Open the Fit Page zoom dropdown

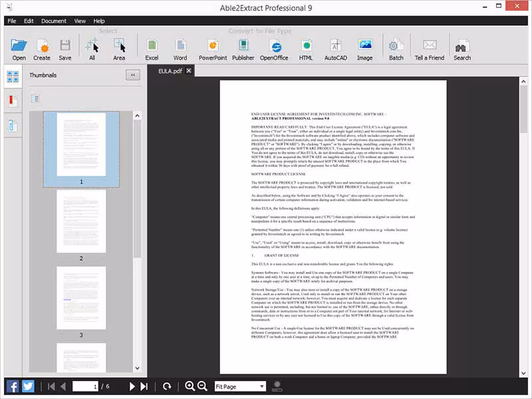(x=240, y=386)
